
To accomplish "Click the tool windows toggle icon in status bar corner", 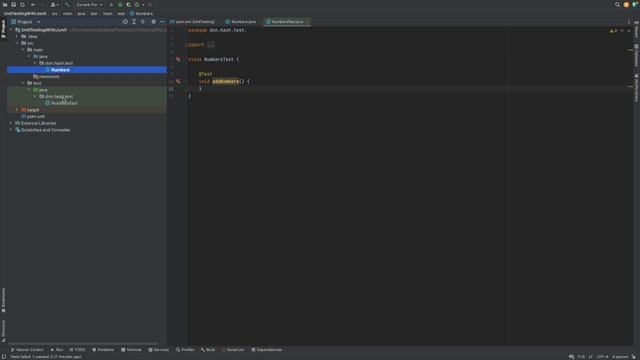I will pyautogui.click(x=4, y=357).
